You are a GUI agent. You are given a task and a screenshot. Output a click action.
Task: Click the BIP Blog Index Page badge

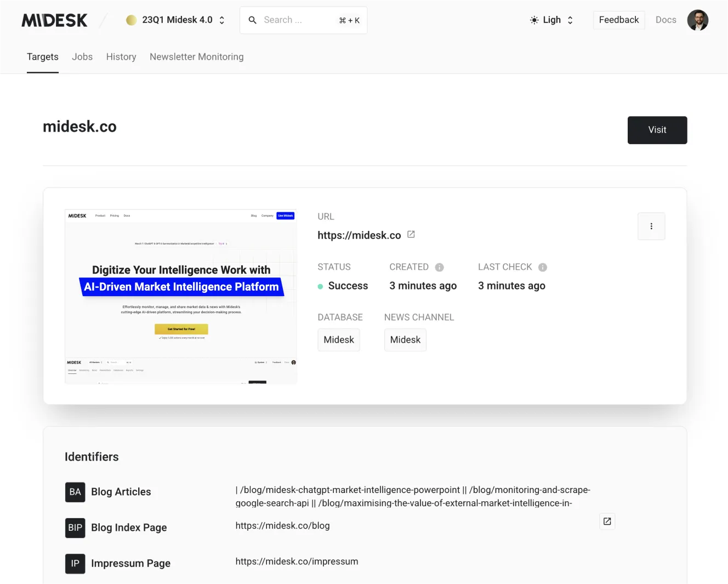tap(75, 528)
